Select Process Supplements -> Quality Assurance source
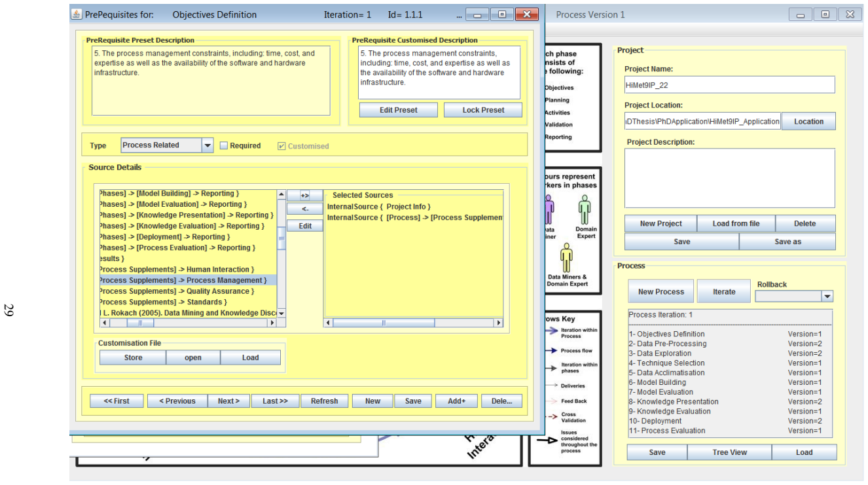The height and width of the screenshot is (485, 868). pyautogui.click(x=187, y=291)
